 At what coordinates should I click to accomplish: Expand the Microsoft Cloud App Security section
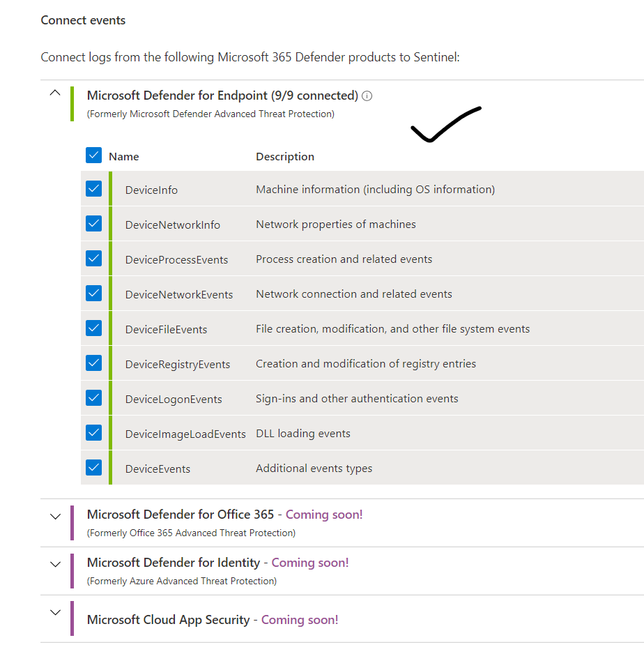[55, 612]
